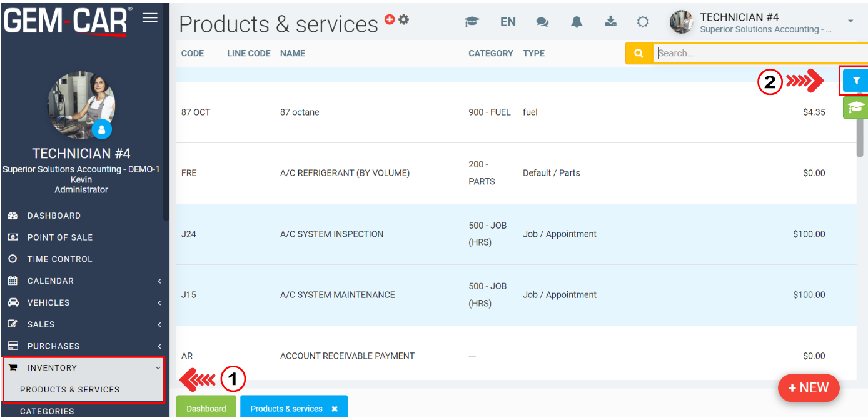Click the yellow search magnifier button
868x418 pixels.
pos(638,53)
